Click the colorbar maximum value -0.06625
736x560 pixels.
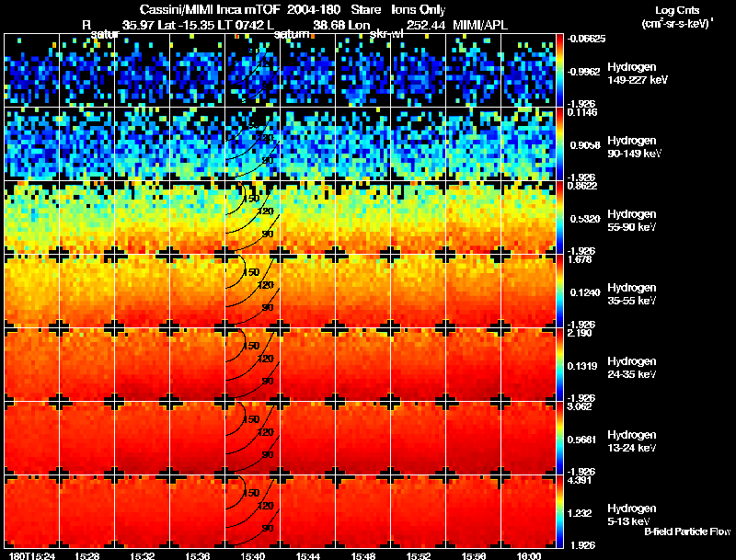(x=586, y=39)
